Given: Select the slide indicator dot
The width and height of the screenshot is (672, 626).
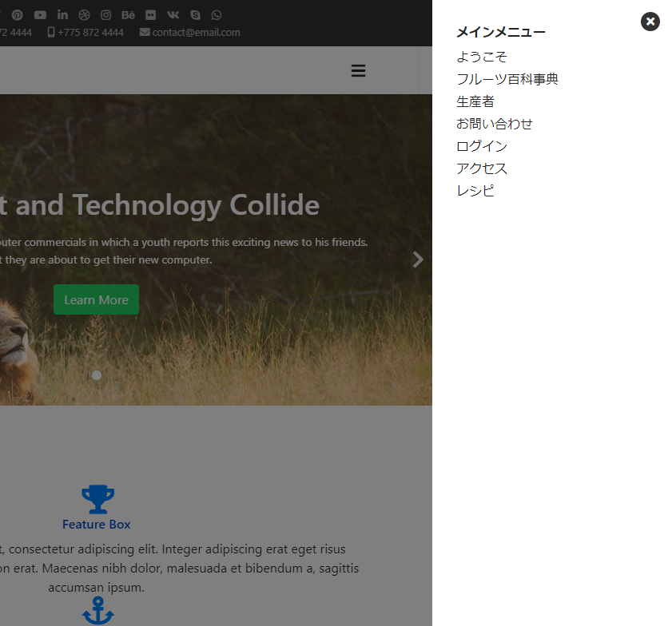Looking at the screenshot, I should pos(97,375).
